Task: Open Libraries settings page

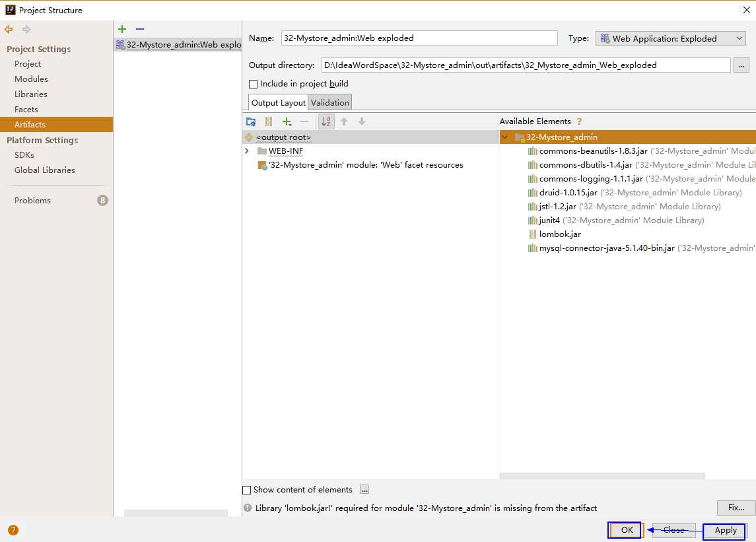Action: click(x=31, y=94)
